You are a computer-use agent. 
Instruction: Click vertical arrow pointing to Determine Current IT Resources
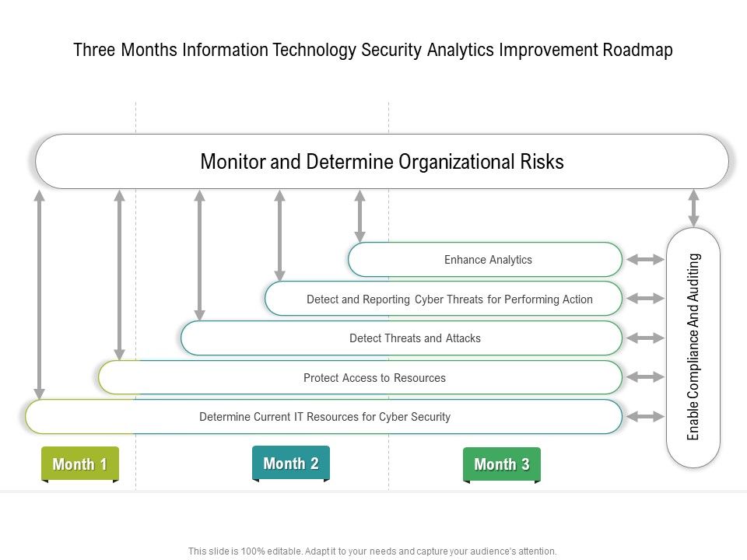tap(40, 294)
